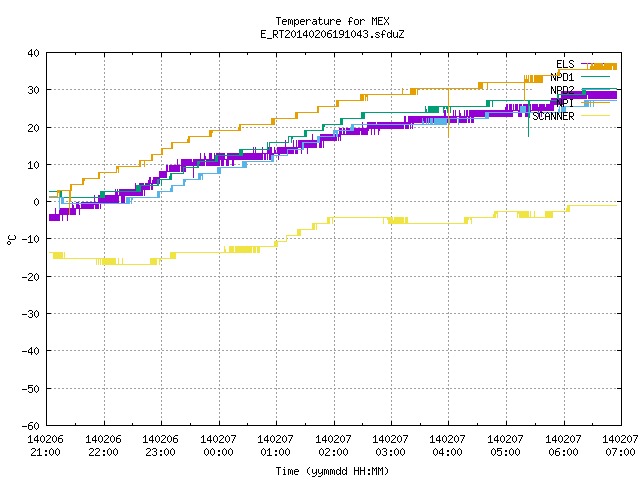Click the y-axis tick label 0
Viewport: 640px width, 480px height.
(37, 202)
